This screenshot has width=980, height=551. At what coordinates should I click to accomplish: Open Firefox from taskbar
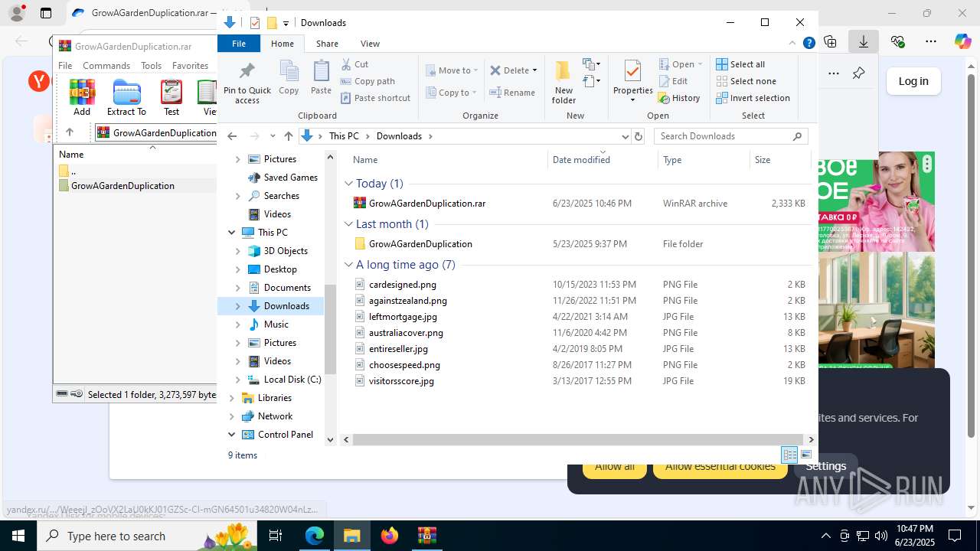pyautogui.click(x=390, y=536)
